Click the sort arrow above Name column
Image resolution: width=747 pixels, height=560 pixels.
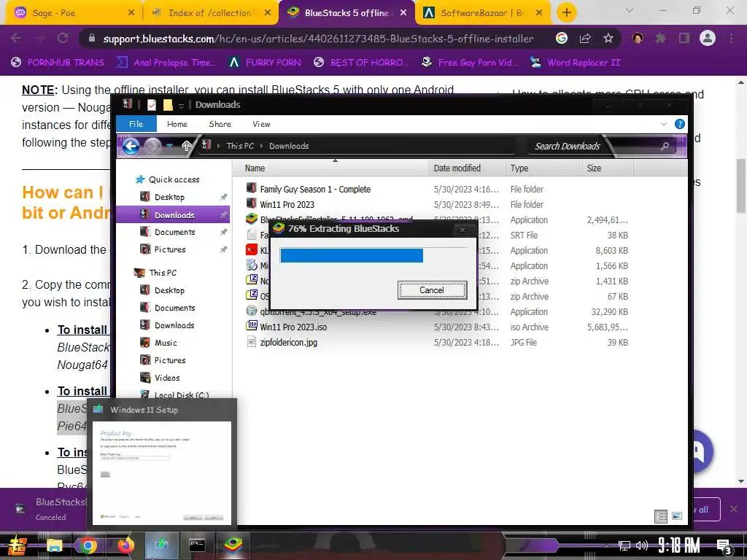(335, 161)
